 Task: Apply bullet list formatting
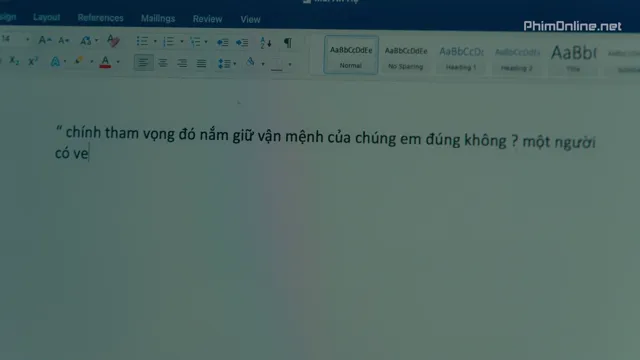(142, 41)
